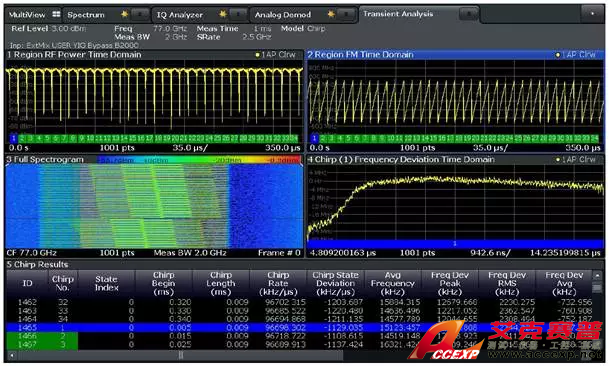Click the star icon on Spectrum tab
The width and height of the screenshot is (609, 366).
click(124, 14)
